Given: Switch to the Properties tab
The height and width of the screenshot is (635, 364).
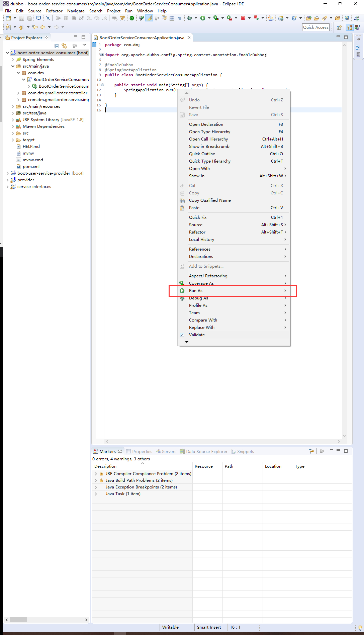Looking at the screenshot, I should point(139,452).
